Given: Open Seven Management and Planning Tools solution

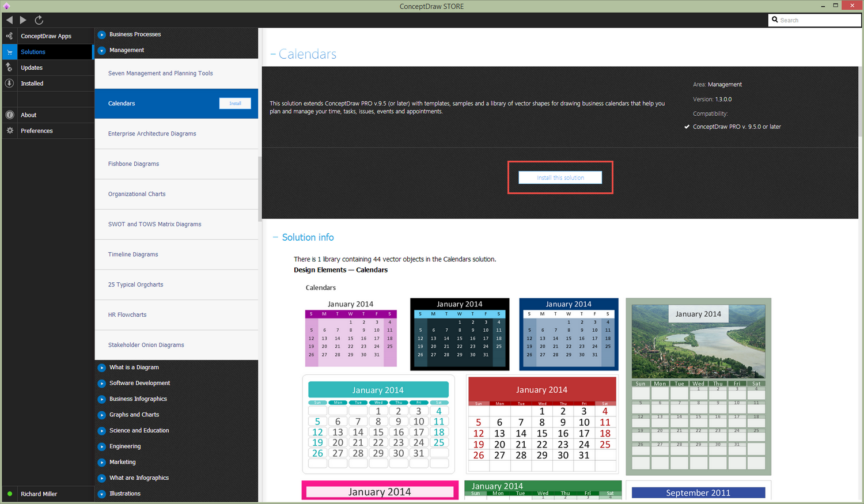Looking at the screenshot, I should pos(176,74).
